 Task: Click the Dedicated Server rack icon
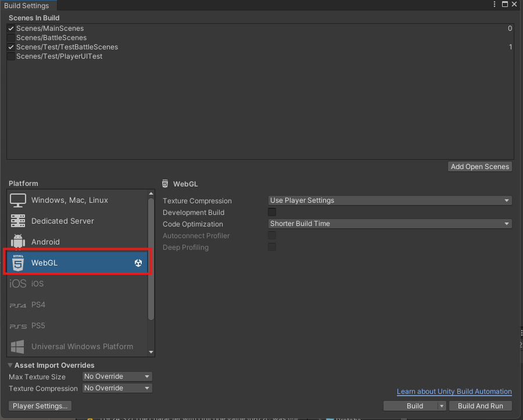point(18,221)
